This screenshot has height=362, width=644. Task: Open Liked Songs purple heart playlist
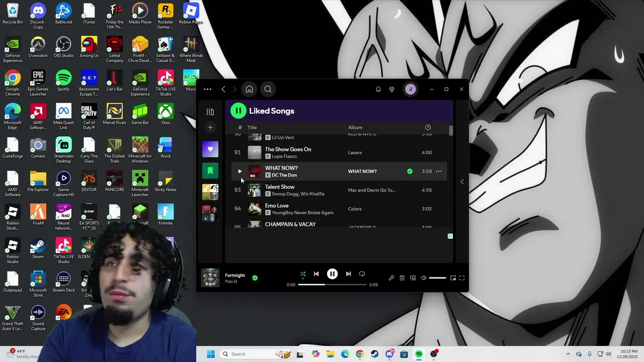(x=210, y=149)
